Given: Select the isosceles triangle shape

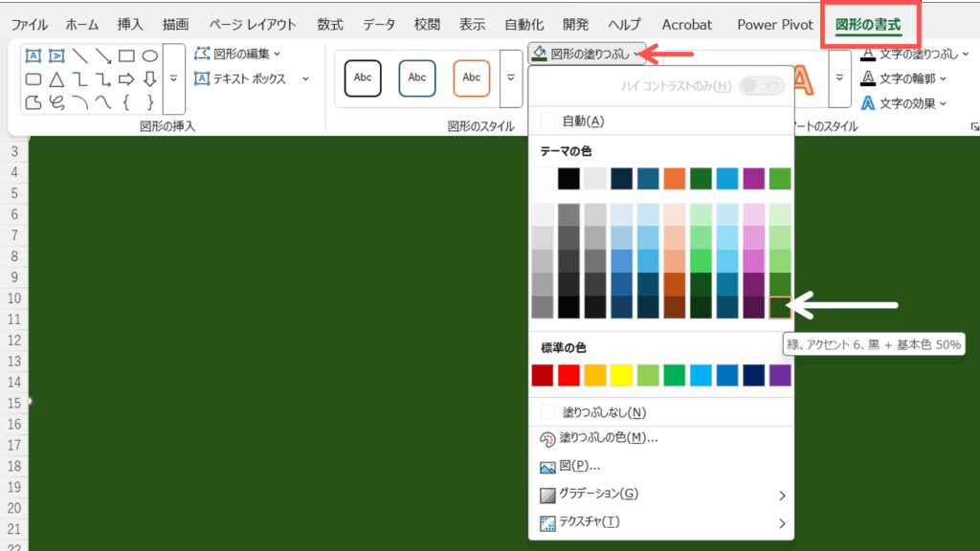Looking at the screenshot, I should click(56, 79).
